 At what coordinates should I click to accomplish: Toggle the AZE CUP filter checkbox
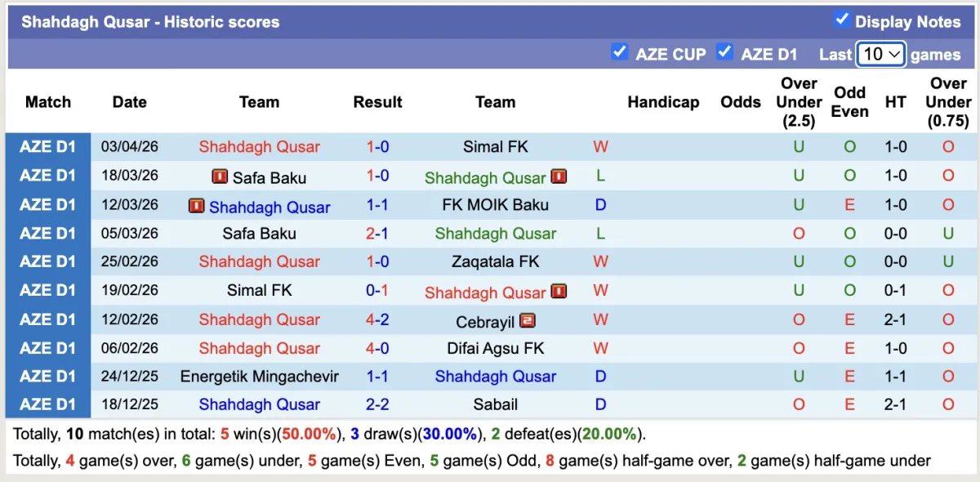point(619,52)
